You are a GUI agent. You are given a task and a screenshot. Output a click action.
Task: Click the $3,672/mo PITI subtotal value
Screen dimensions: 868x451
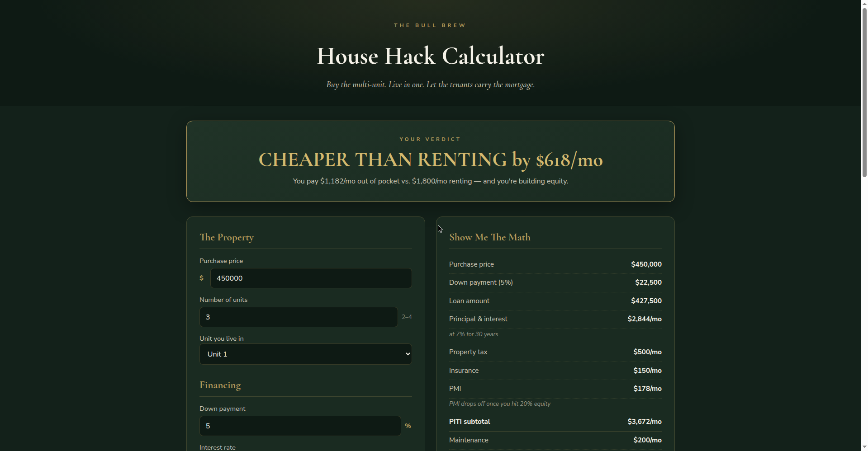[645, 422]
